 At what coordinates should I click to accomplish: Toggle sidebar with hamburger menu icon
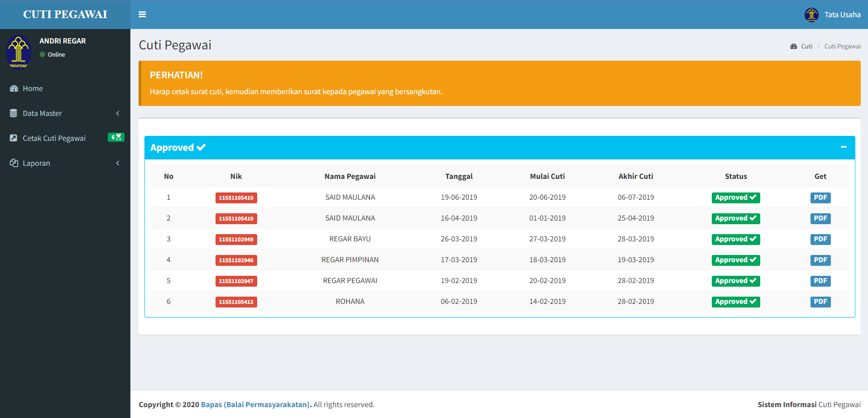pyautogui.click(x=142, y=14)
